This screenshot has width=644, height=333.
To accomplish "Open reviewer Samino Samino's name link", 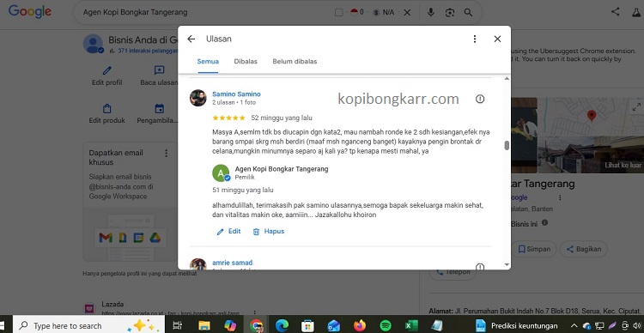I will coord(236,94).
